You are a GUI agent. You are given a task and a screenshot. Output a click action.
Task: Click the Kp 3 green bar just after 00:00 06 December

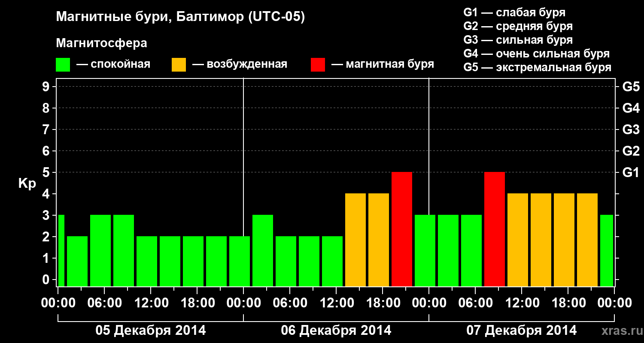click(263, 250)
